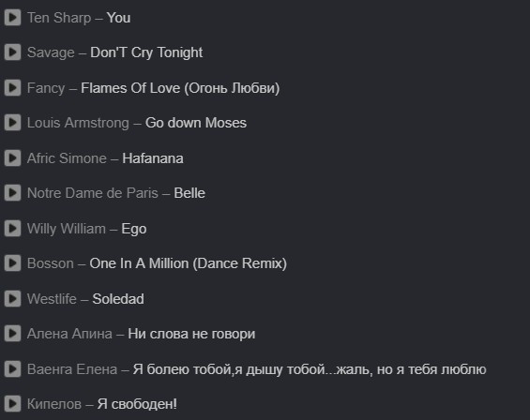This screenshot has width=530, height=420.
Task: Play Westlife – Soledad
Action: coord(12,299)
